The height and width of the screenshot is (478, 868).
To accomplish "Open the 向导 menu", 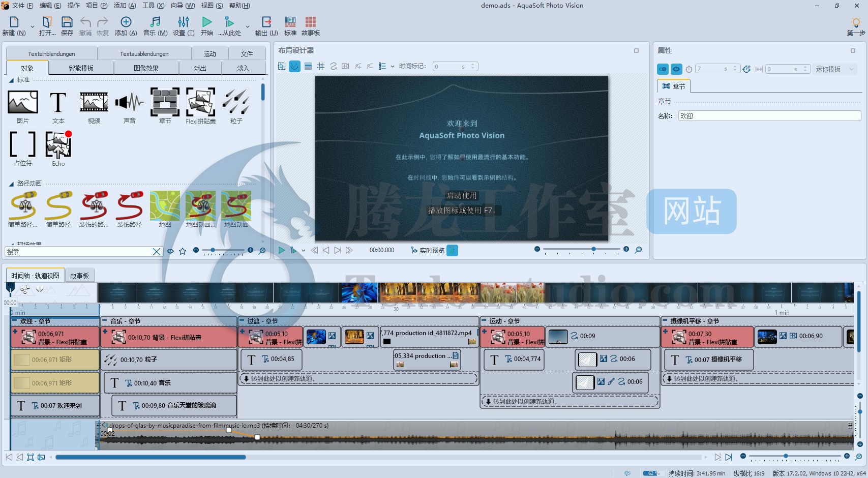I will pos(183,6).
